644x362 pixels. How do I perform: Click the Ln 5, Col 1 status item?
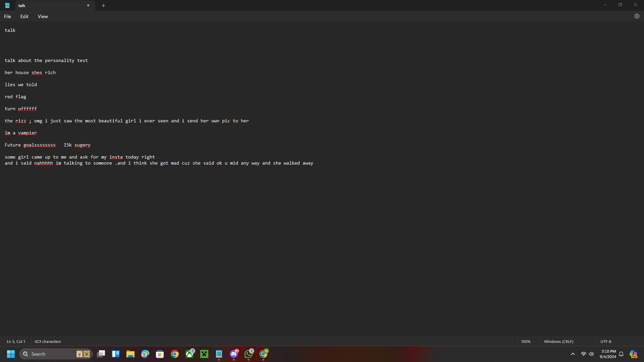[x=16, y=341]
